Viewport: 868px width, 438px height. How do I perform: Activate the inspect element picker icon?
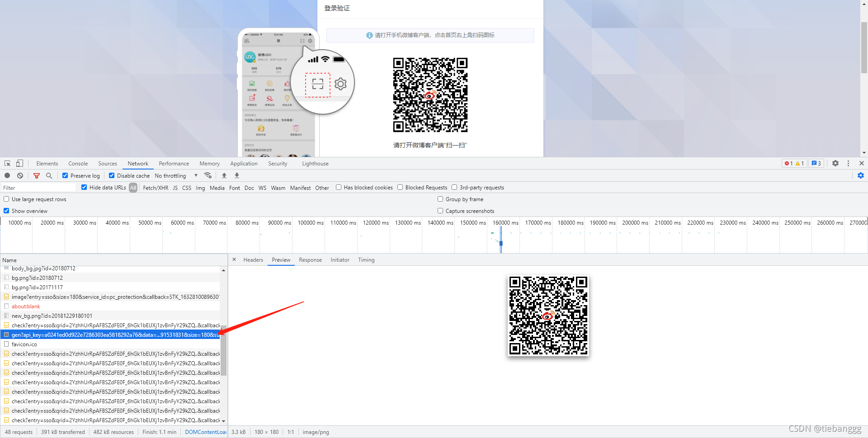click(8, 164)
